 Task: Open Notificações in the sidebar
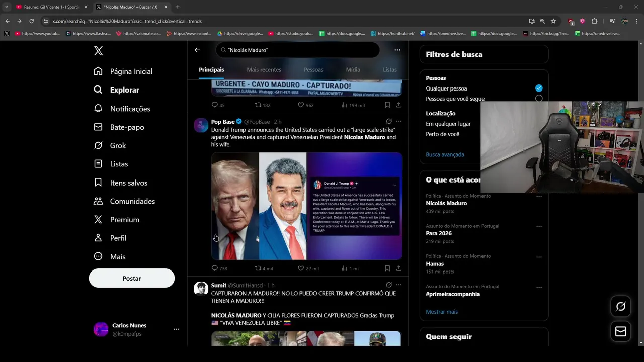(x=122, y=109)
